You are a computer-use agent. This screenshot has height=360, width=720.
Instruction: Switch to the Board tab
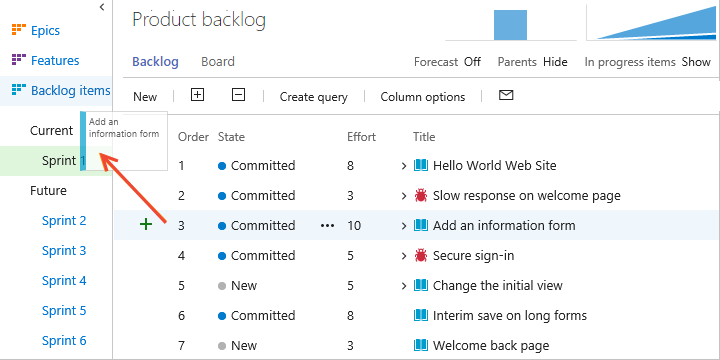point(218,62)
